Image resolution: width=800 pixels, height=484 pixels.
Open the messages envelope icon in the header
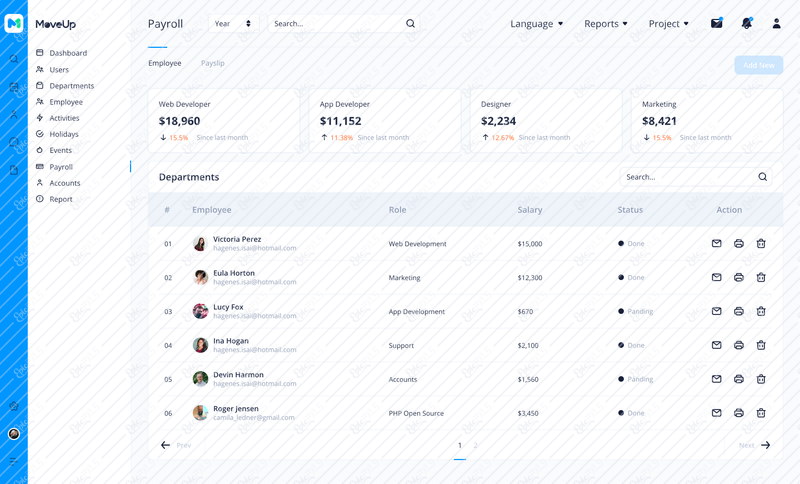[717, 23]
